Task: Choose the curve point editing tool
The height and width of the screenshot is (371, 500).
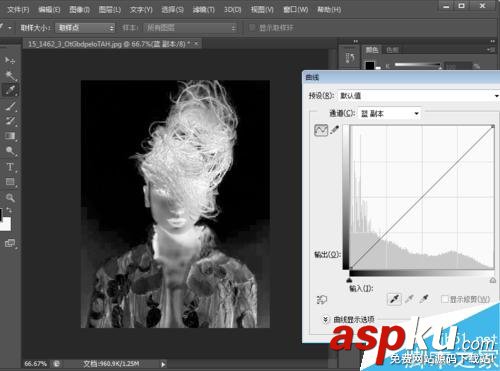Action: pyautogui.click(x=321, y=130)
